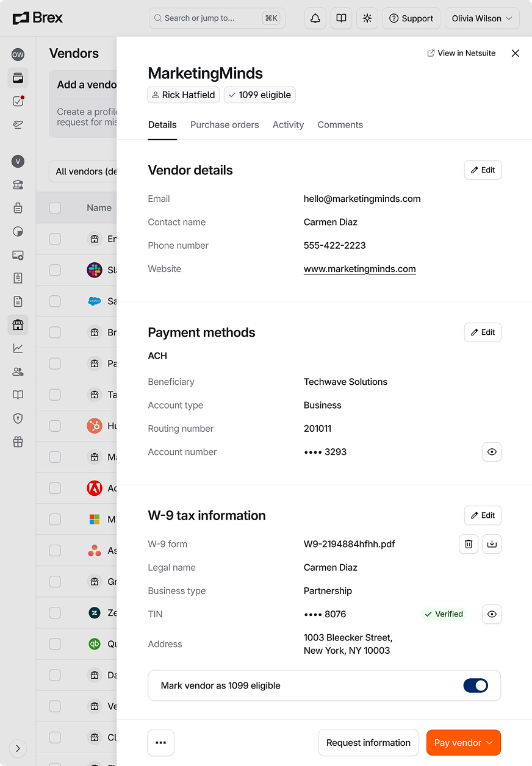This screenshot has width=532, height=766.
Task: Switch to the Activity tab
Action: pos(288,125)
